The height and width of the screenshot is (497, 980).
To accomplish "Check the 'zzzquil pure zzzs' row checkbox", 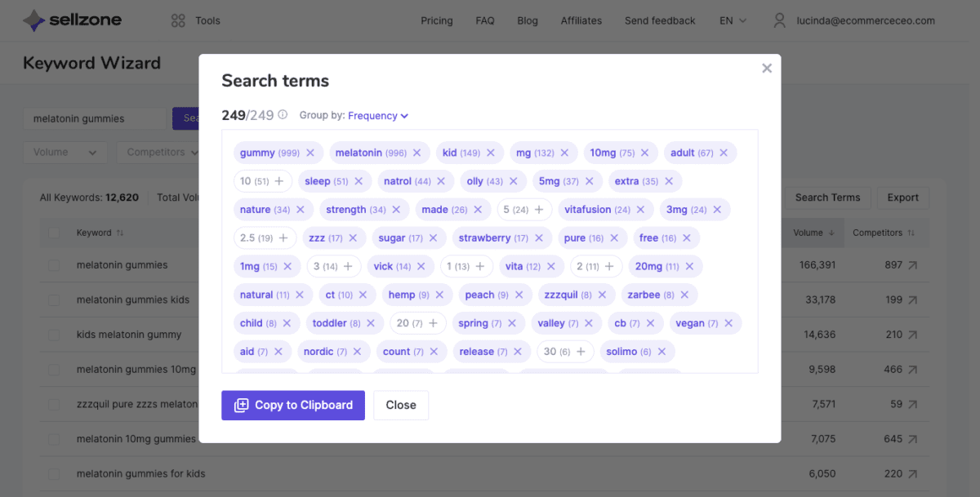I will point(54,404).
